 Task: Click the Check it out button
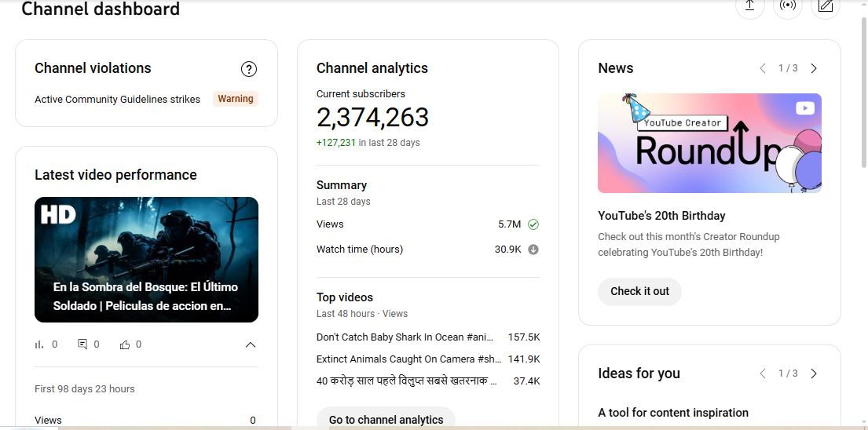[639, 291]
